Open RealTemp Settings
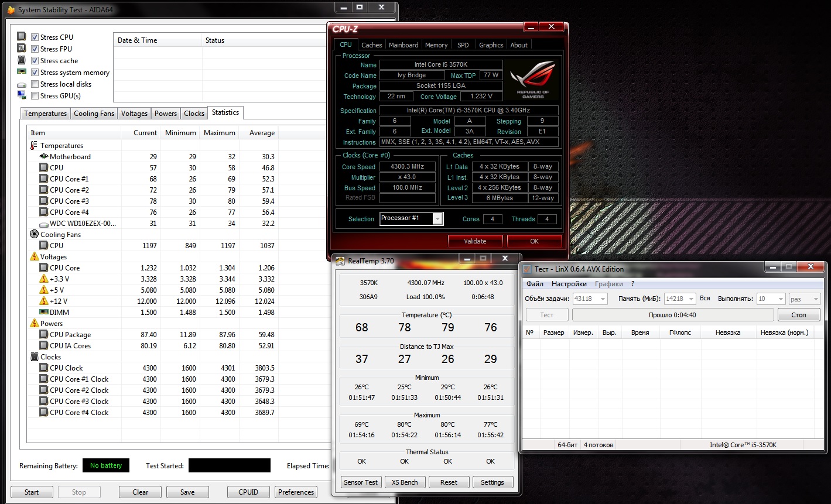831x504 pixels. (493, 482)
